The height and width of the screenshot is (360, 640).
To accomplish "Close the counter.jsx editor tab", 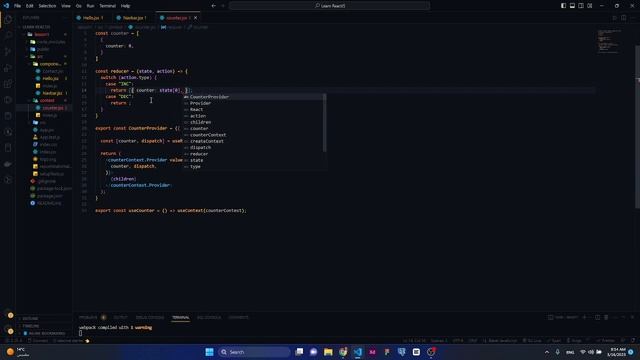I will click(x=196, y=18).
